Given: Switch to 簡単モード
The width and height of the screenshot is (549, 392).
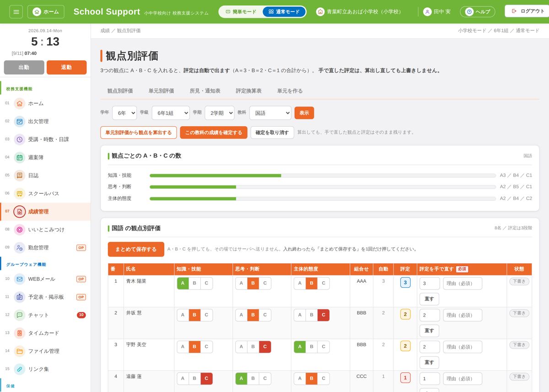Looking at the screenshot, I should click(241, 11).
